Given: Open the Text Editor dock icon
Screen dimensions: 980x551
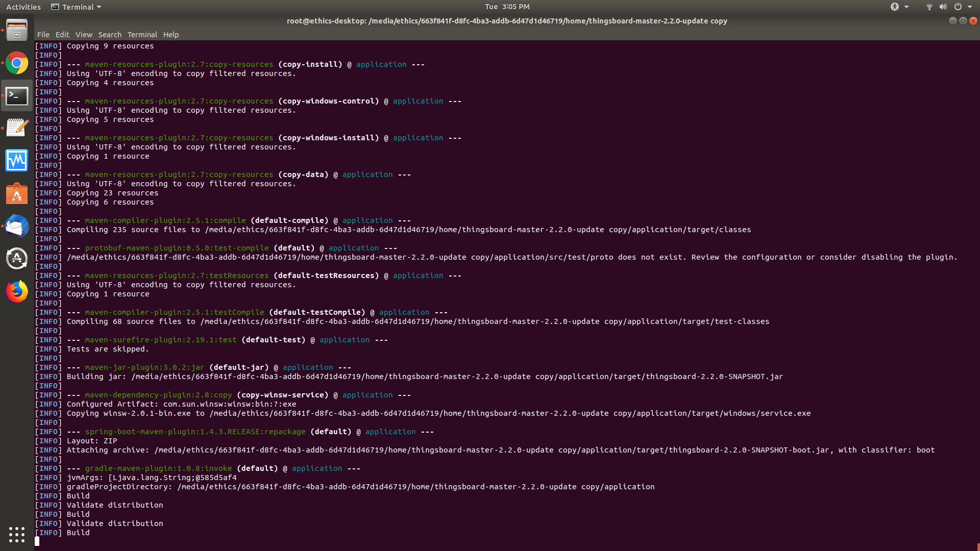Looking at the screenshot, I should [17, 129].
